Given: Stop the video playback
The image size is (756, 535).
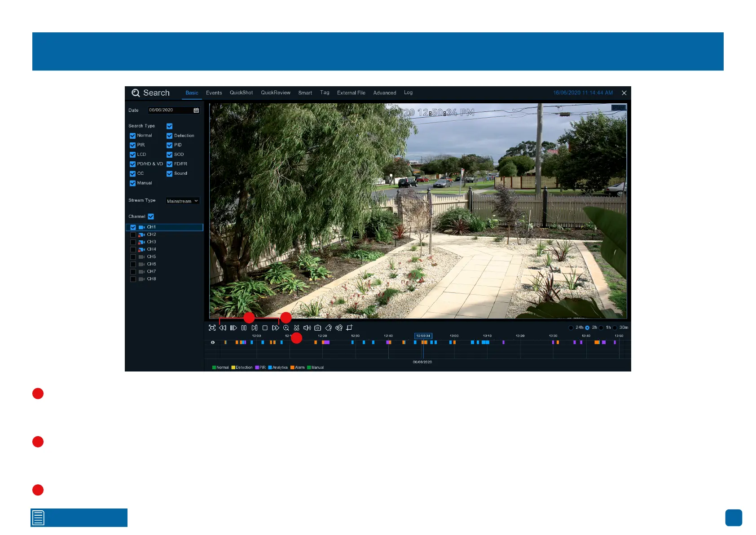Looking at the screenshot, I should point(265,328).
